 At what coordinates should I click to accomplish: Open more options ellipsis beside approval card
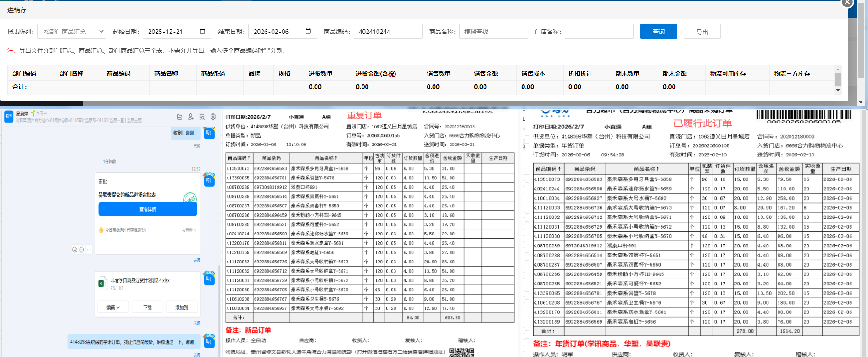pyautogui.click(x=89, y=250)
